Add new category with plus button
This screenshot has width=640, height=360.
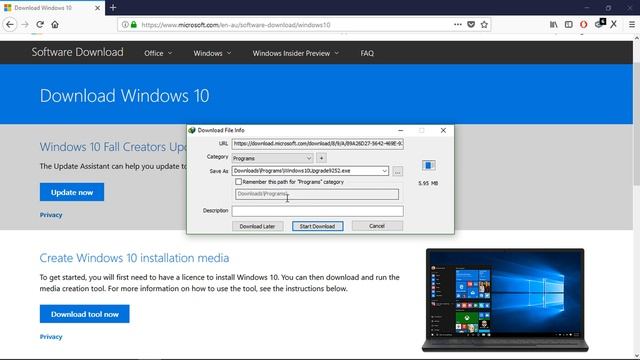tap(321, 158)
